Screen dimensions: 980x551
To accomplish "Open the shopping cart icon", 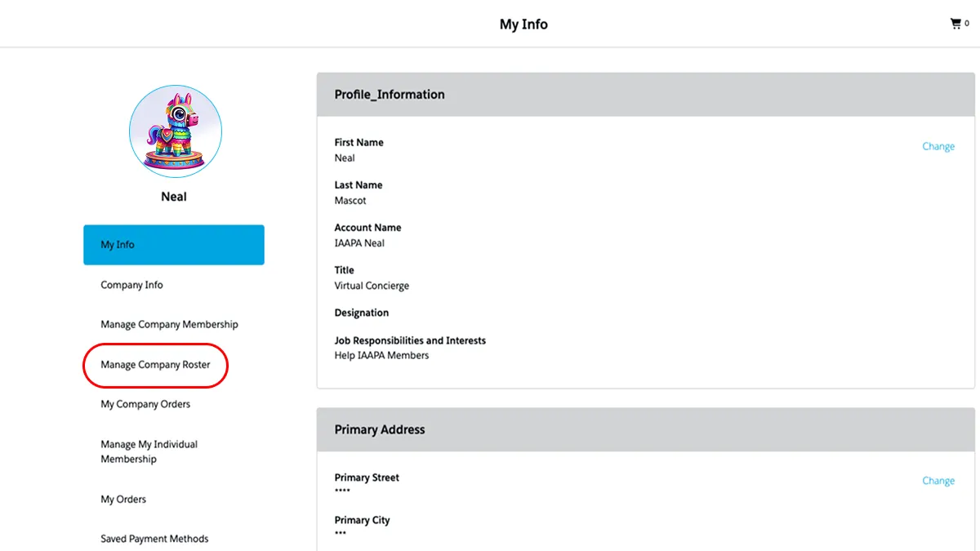I will click(x=955, y=24).
